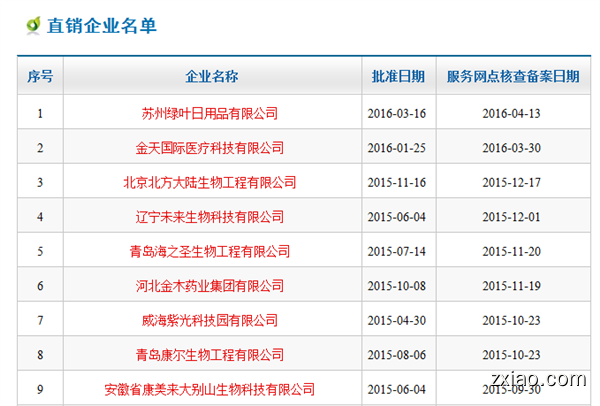Select filing date 2015-11-20 cell
The image size is (600, 406).
point(512,251)
